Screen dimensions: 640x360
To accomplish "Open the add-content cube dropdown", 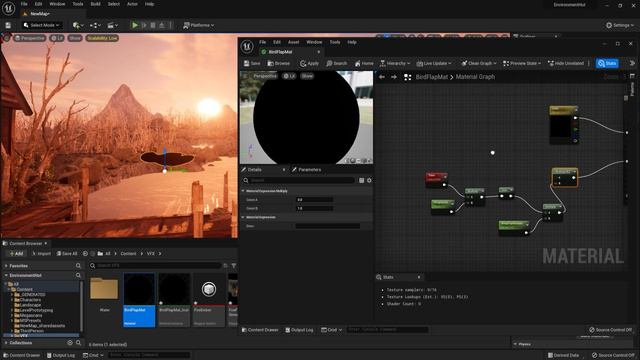I will (78, 25).
